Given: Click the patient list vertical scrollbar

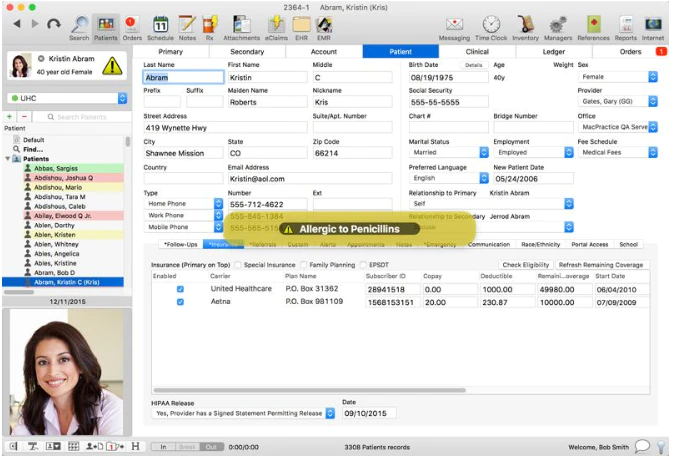Looking at the screenshot, I should pos(127,142).
